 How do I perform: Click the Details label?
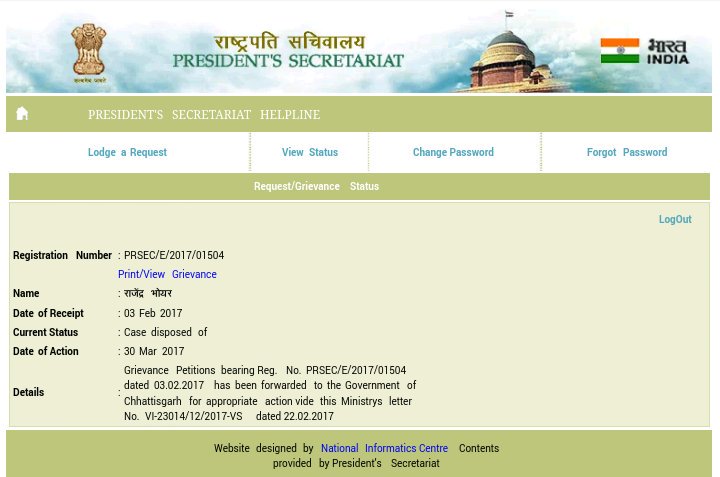coord(28,392)
